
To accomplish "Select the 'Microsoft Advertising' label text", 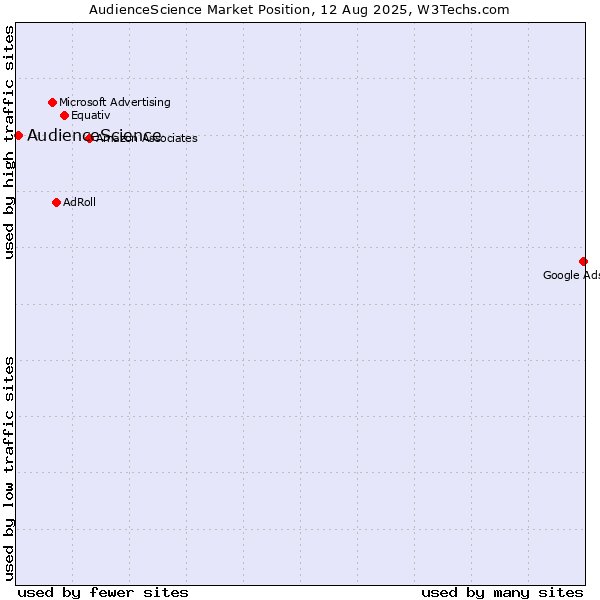I will (115, 102).
